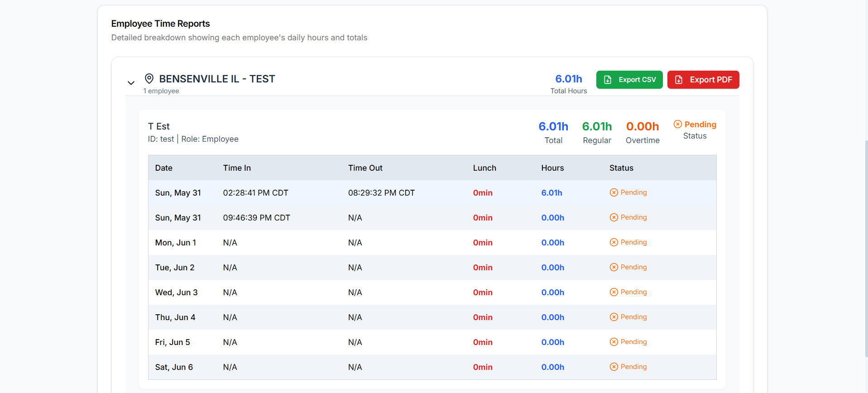Click T Est's 6.01h Total figure
Image resolution: width=868 pixels, height=393 pixels.
pos(553,126)
